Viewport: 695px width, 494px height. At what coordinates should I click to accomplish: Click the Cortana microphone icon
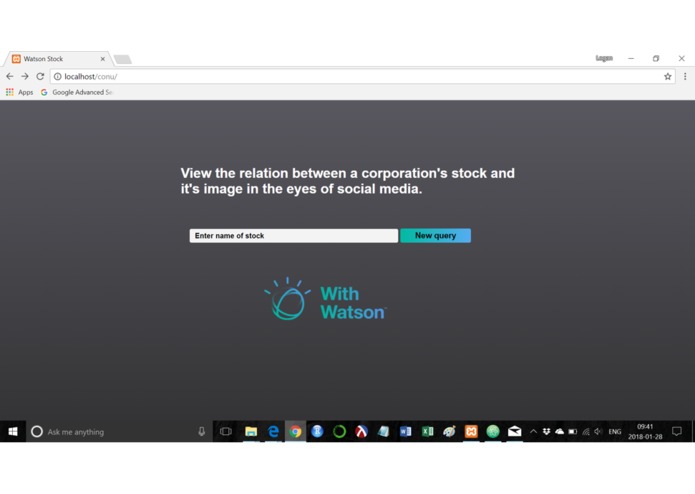pos(202,432)
